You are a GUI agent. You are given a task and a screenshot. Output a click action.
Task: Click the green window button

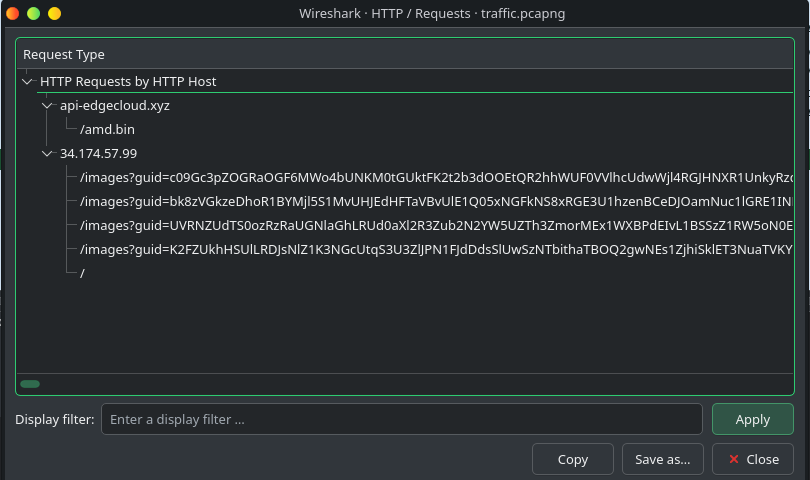click(x=34, y=13)
